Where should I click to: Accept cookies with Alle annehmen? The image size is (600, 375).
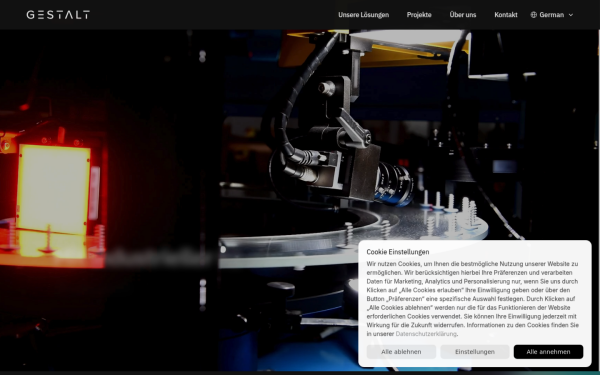pyautogui.click(x=548, y=352)
